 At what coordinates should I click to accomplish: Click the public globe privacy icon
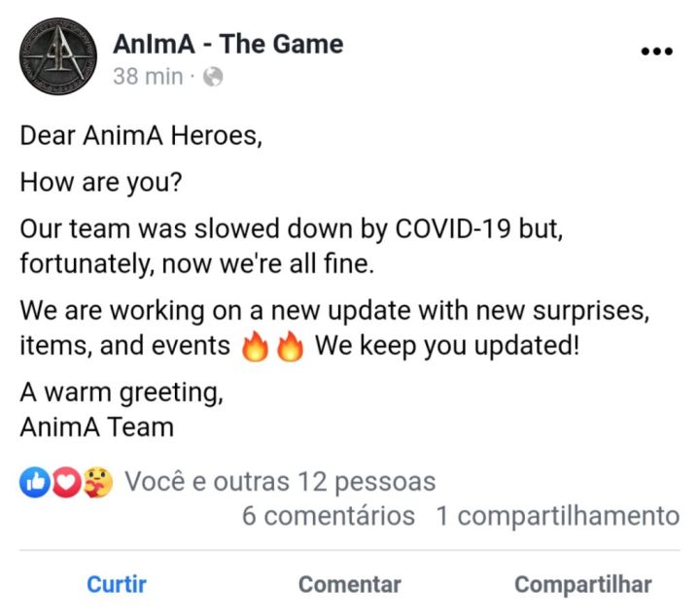pyautogui.click(x=213, y=77)
